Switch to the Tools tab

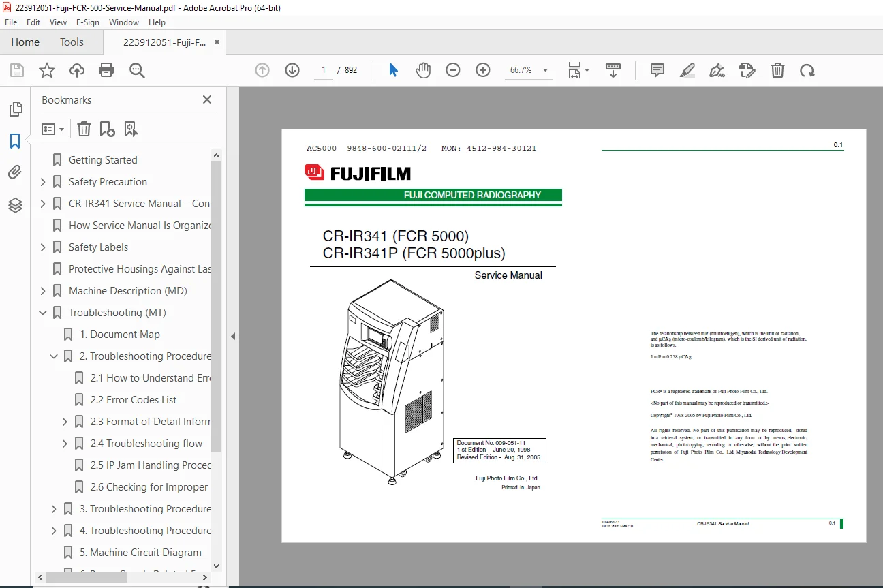[72, 42]
